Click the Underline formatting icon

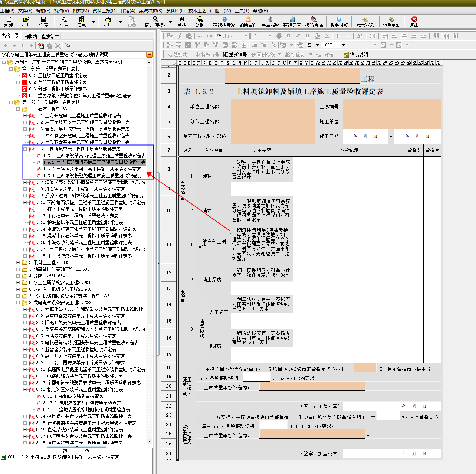click(x=307, y=36)
